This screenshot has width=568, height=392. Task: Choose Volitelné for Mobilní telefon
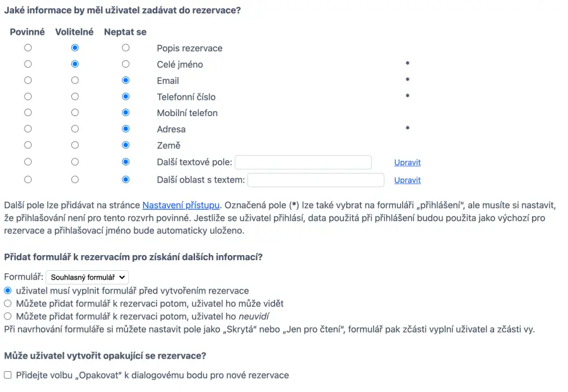75,113
